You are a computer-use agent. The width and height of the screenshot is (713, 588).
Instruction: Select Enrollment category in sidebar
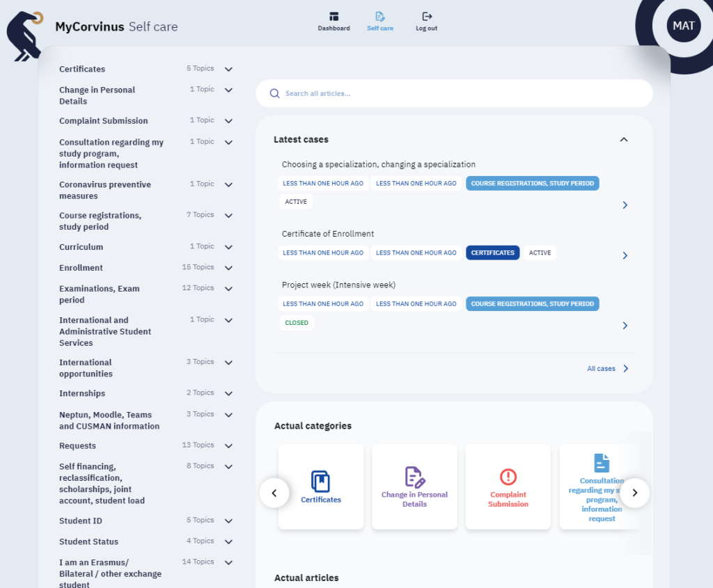(x=81, y=268)
